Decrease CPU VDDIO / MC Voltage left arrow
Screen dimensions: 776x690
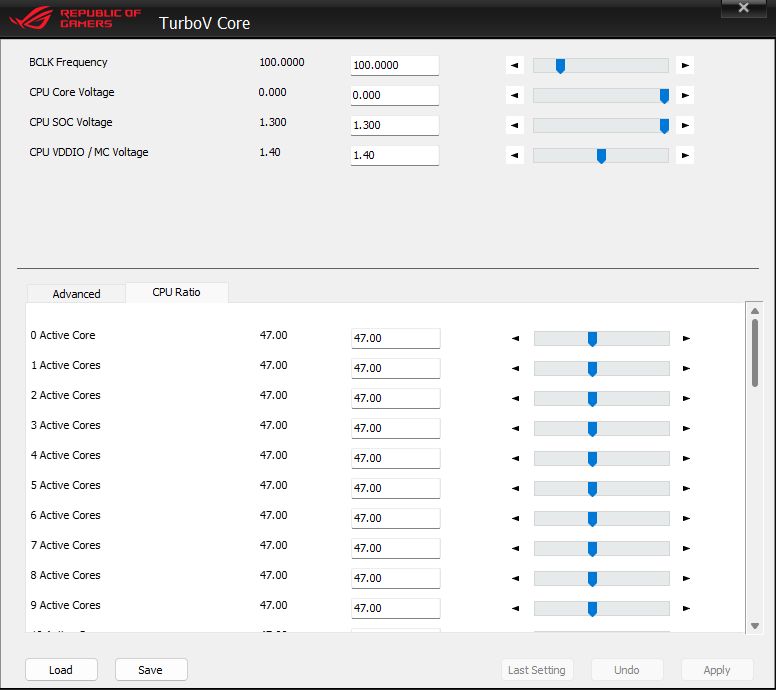(x=515, y=155)
